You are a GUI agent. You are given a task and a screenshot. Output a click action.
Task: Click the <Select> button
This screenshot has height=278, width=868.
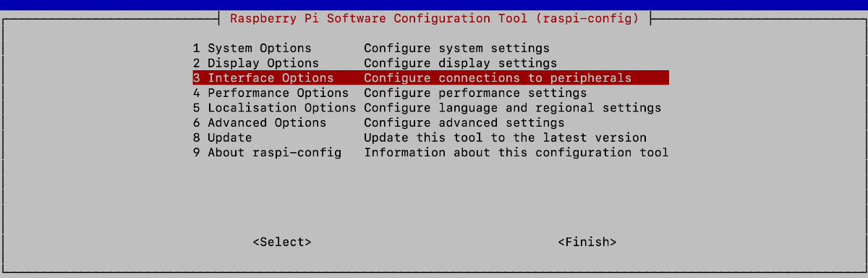[x=282, y=242]
